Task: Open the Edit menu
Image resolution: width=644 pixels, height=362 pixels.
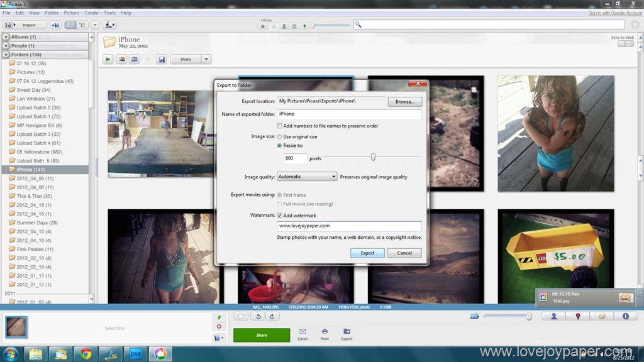Action: click(x=19, y=13)
